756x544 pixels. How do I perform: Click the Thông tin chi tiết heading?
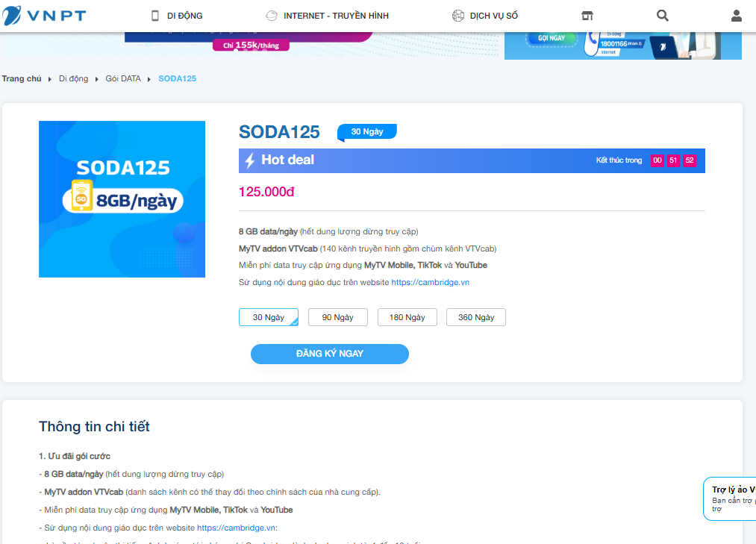[x=94, y=426]
